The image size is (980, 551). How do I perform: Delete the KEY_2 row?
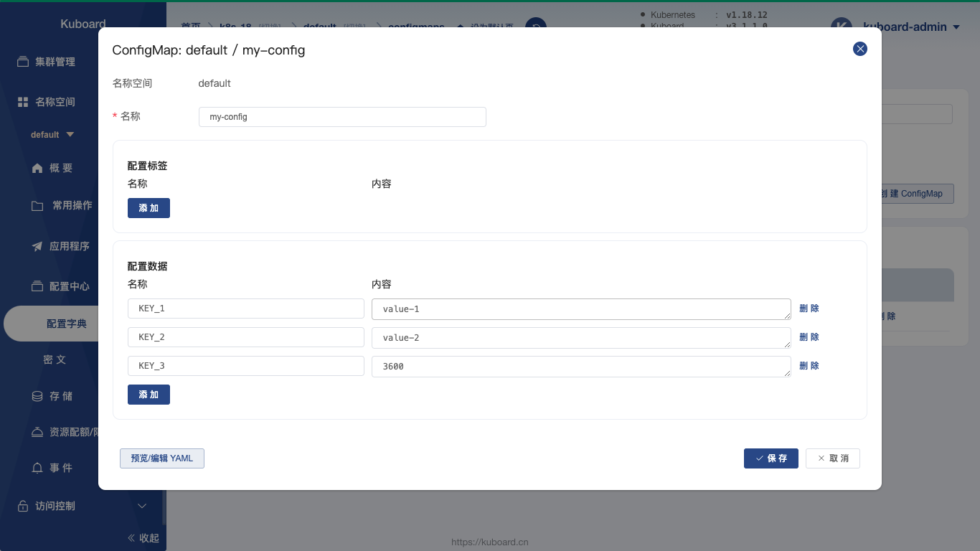coord(809,337)
